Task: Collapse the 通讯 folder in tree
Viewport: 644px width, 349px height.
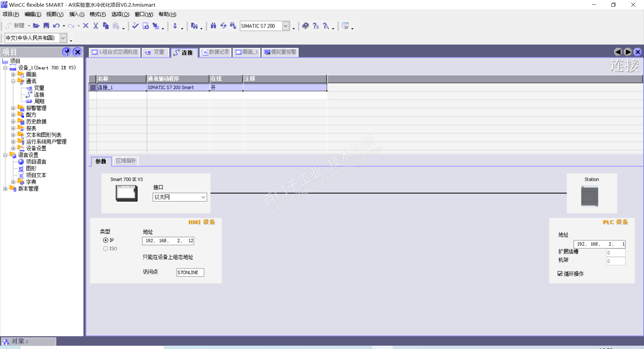Action: click(13, 81)
